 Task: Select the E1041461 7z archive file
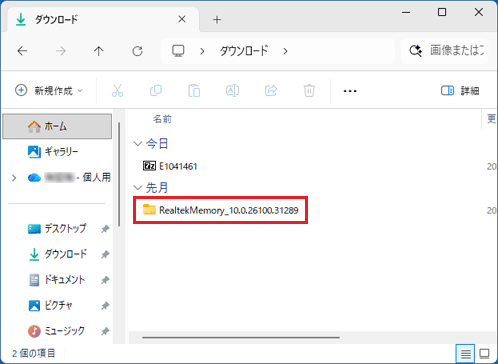[x=170, y=166]
